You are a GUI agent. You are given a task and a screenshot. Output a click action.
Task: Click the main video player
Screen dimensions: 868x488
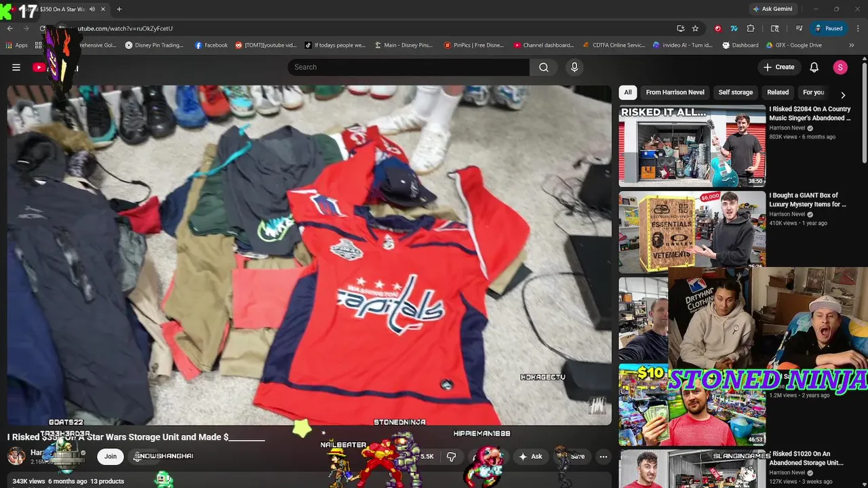pyautogui.click(x=309, y=254)
